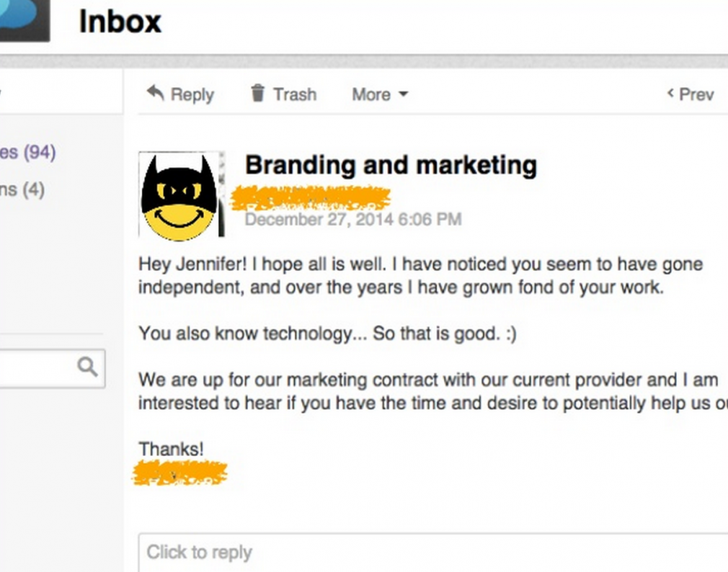
Task: Open the Batman smiley sender avatar
Action: [182, 195]
